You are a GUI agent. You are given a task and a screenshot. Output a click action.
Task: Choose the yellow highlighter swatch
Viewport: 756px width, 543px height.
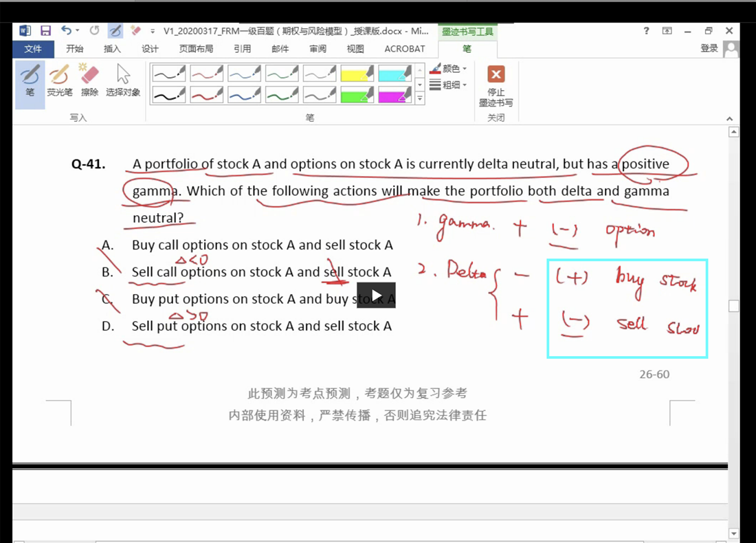(x=357, y=74)
